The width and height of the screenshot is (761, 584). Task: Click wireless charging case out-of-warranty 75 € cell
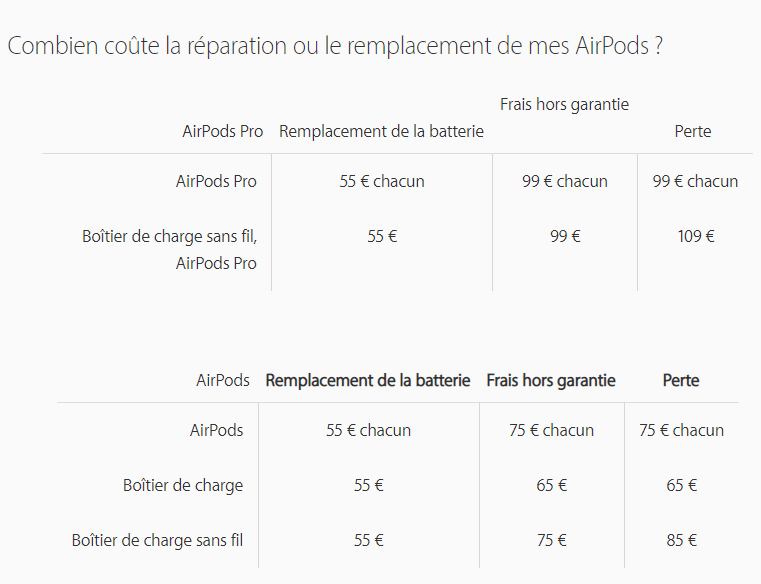tap(551, 540)
